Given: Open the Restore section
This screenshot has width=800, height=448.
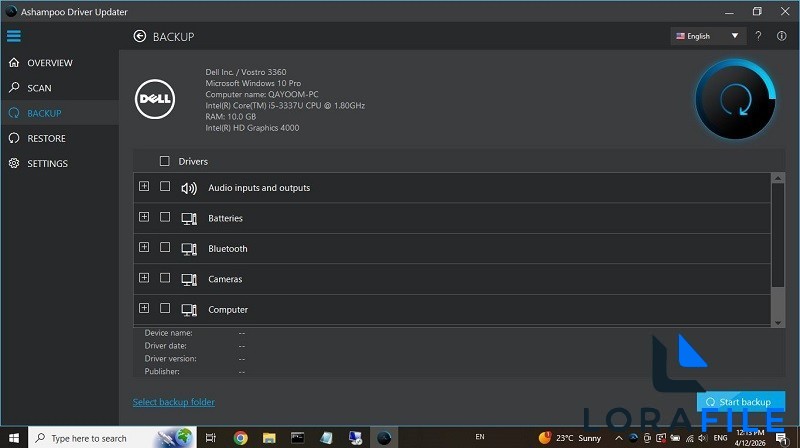Looking at the screenshot, I should coord(60,138).
